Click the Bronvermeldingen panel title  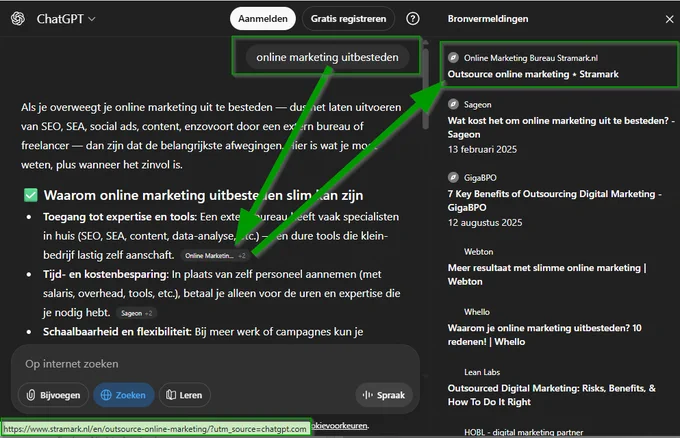coord(488,19)
